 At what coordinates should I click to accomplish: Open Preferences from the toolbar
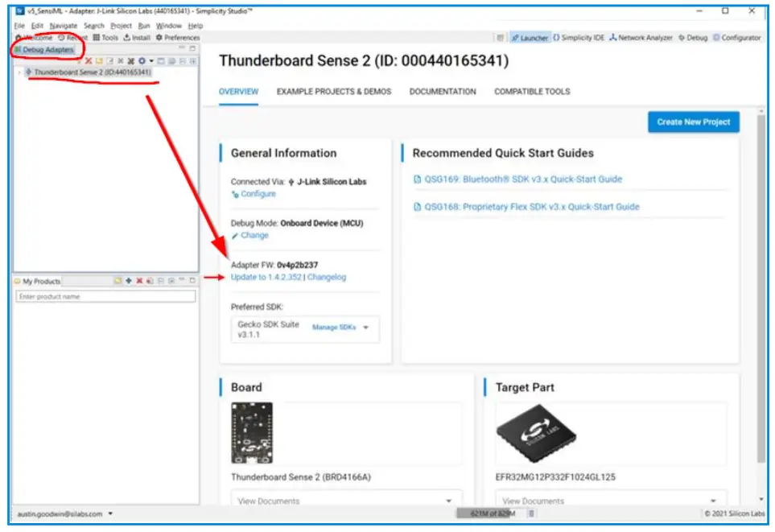(x=178, y=38)
